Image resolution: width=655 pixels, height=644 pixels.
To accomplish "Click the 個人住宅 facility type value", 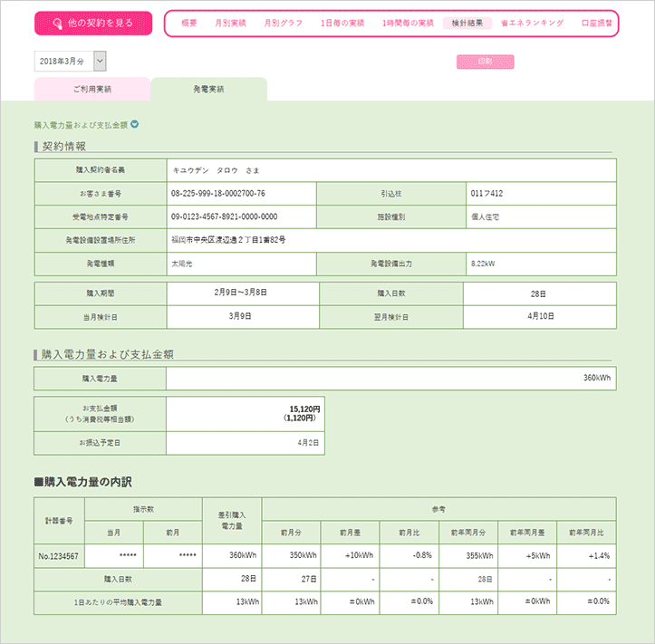I will [485, 216].
